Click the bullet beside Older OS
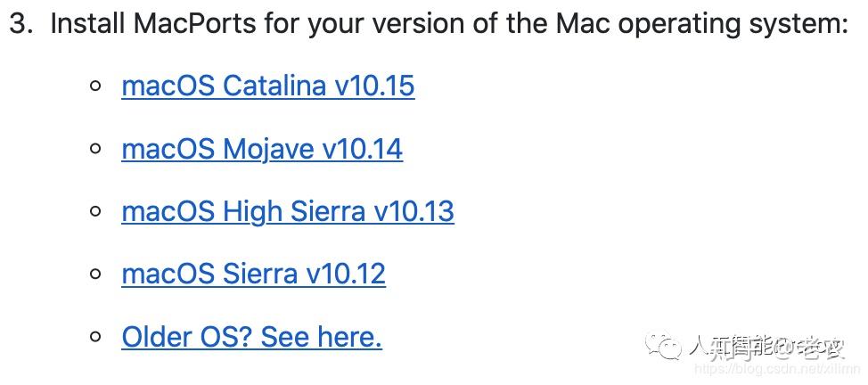868x385 pixels. 95,337
